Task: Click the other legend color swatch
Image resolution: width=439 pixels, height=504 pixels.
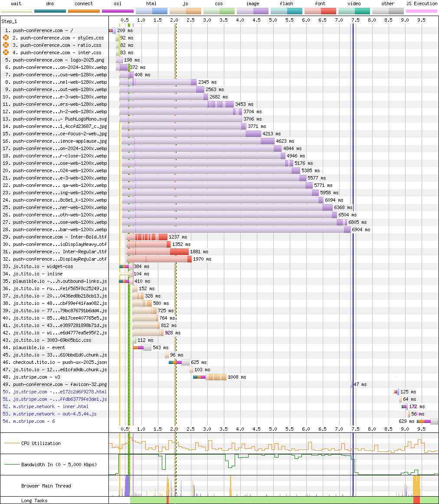Action: [388, 11]
